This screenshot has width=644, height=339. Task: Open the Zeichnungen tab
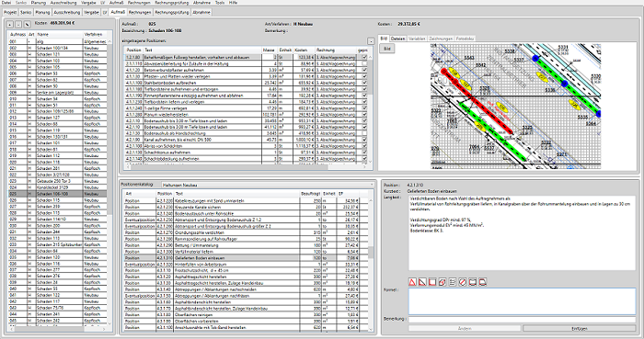click(441, 39)
